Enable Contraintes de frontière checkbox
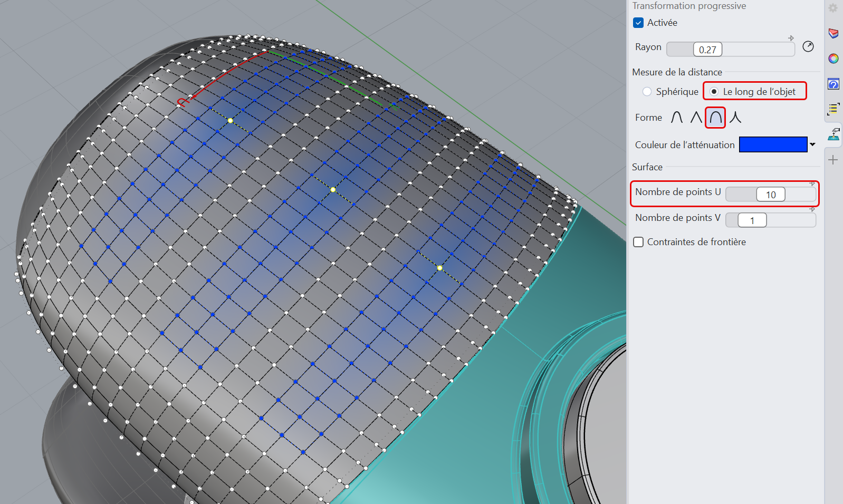843x504 pixels. pos(638,242)
